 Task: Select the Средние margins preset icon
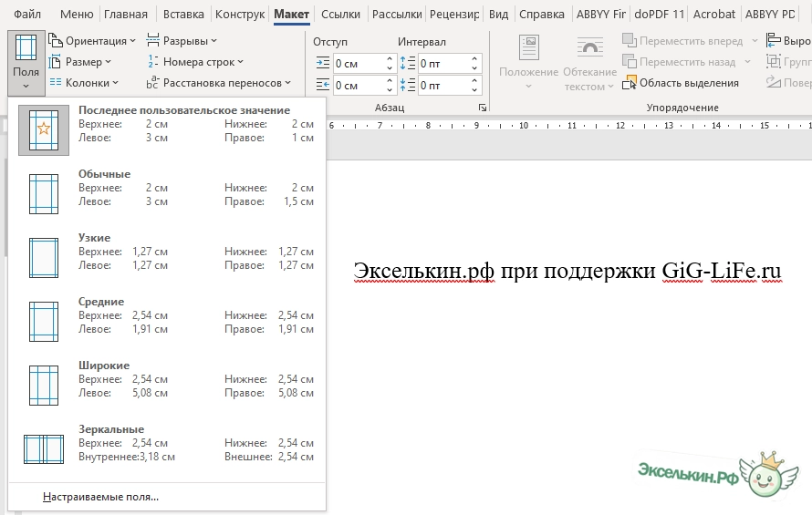tap(43, 321)
